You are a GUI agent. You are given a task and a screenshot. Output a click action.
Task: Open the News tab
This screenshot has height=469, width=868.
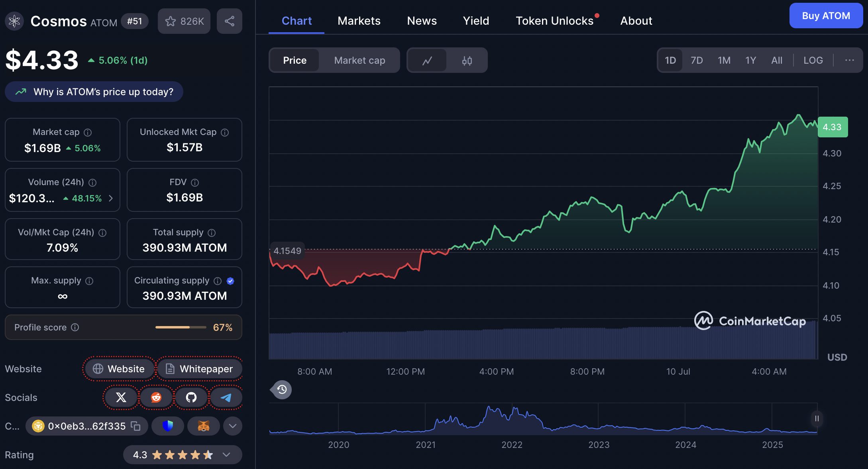pyautogui.click(x=422, y=21)
